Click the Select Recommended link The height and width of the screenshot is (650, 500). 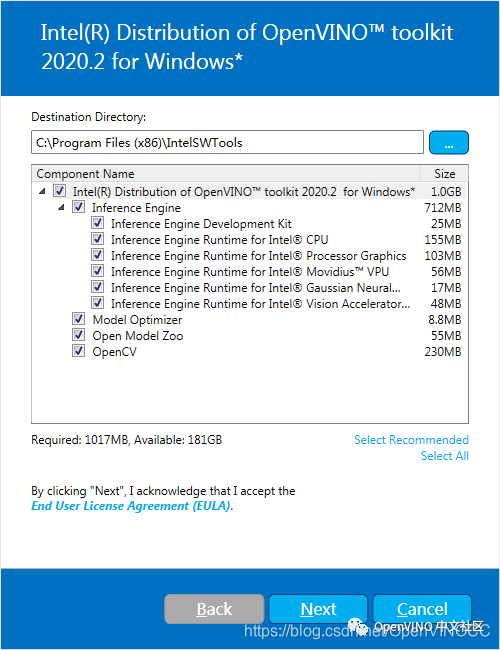[411, 439]
